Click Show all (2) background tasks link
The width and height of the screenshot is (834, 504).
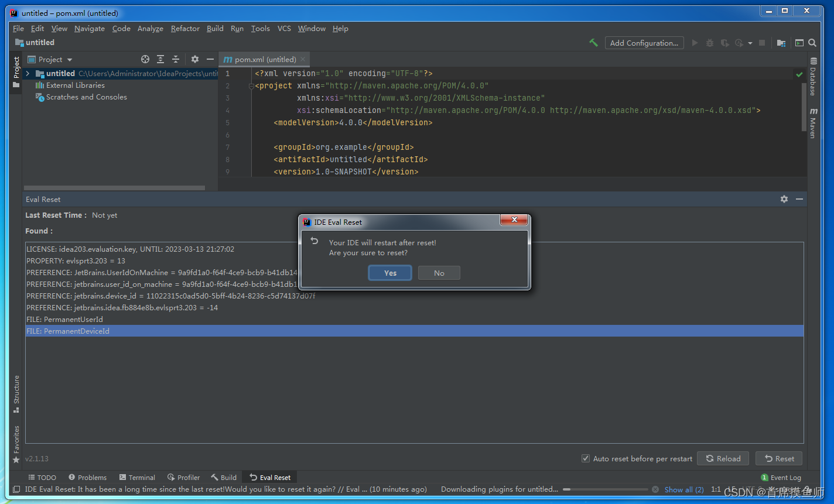coord(683,489)
